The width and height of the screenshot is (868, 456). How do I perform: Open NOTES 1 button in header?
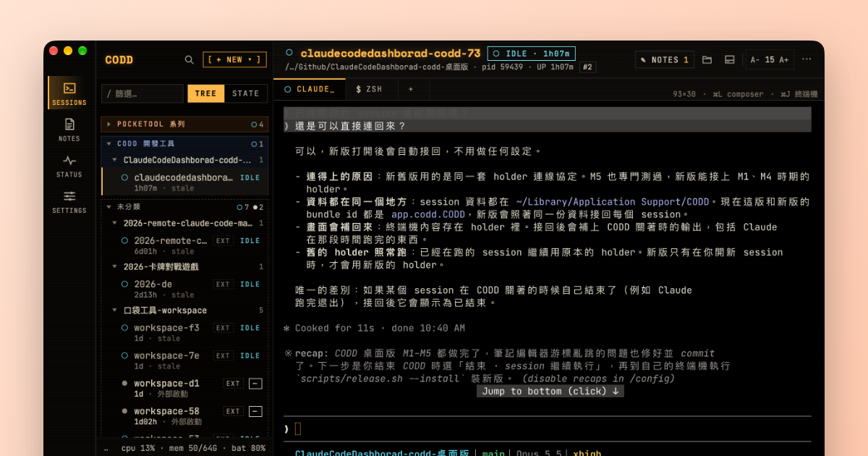[664, 60]
